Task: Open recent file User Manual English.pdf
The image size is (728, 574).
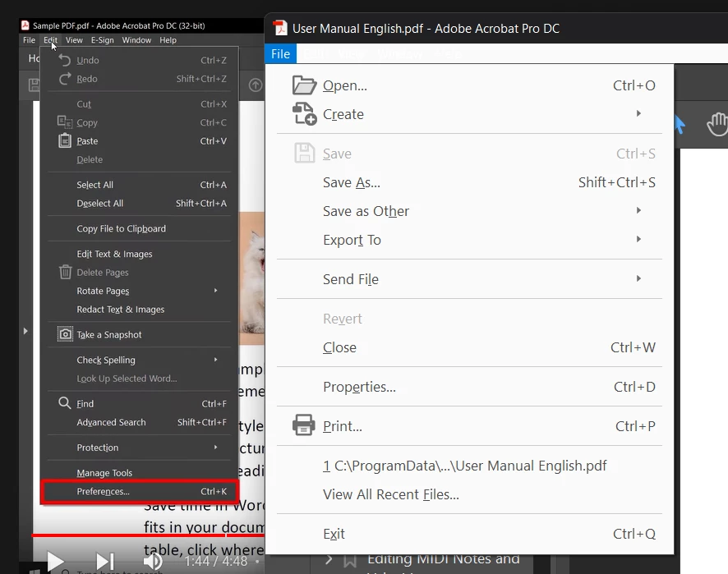Action: tap(469, 466)
